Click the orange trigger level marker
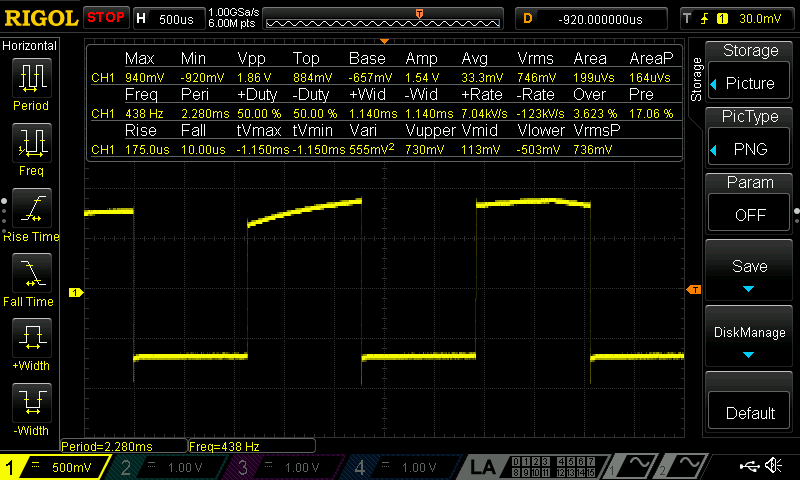Image resolution: width=800 pixels, height=480 pixels. (x=695, y=290)
